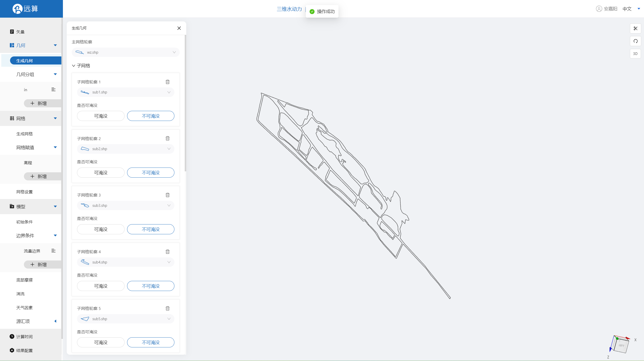Click the 结果配置 hexagon icon
The width and height of the screenshot is (644, 361).
point(12,350)
